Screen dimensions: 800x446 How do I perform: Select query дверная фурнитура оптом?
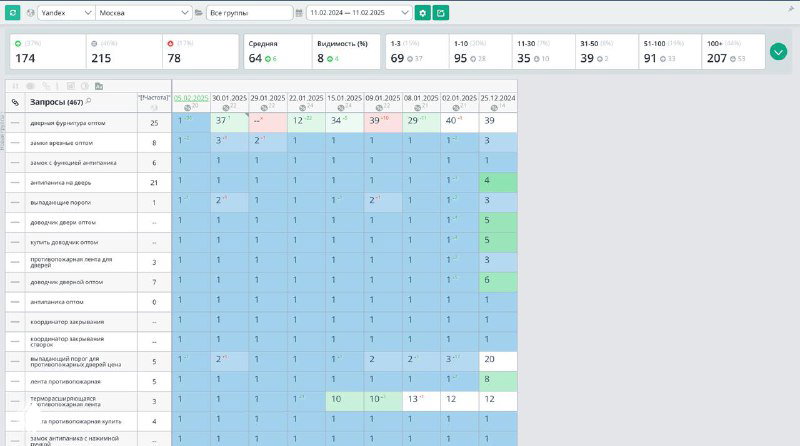68,123
